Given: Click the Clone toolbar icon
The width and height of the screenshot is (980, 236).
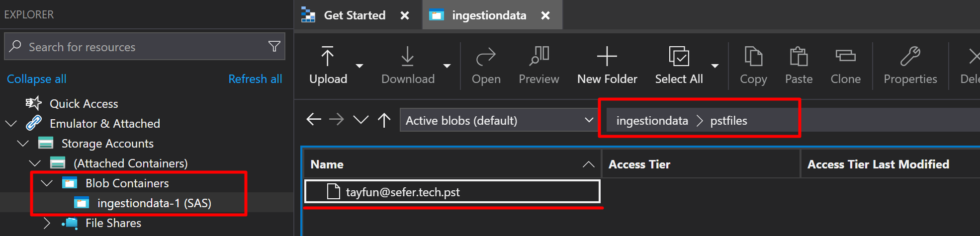Looking at the screenshot, I should click(x=845, y=57).
